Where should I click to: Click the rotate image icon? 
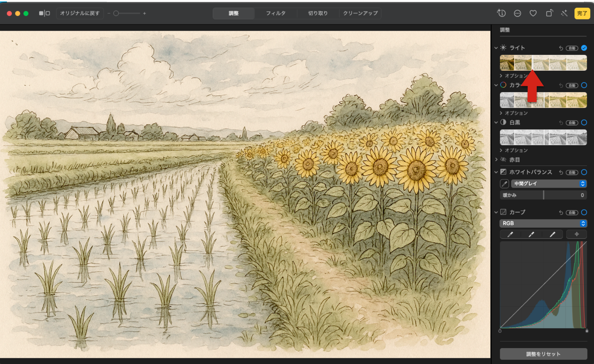[x=549, y=13]
